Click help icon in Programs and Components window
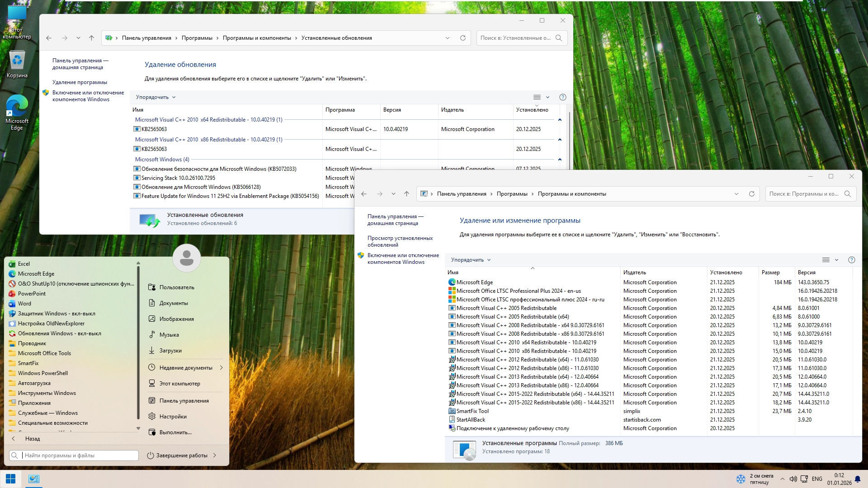This screenshot has width=868, height=488. point(851,260)
